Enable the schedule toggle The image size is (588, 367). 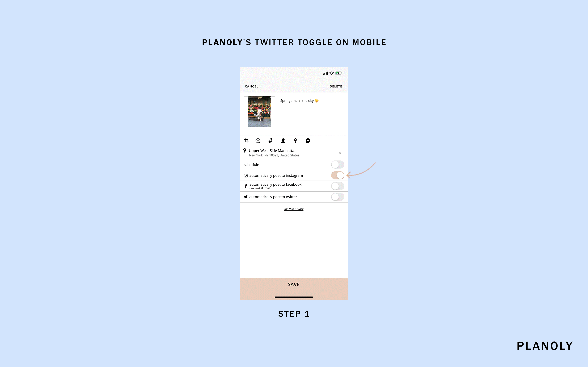tap(337, 164)
